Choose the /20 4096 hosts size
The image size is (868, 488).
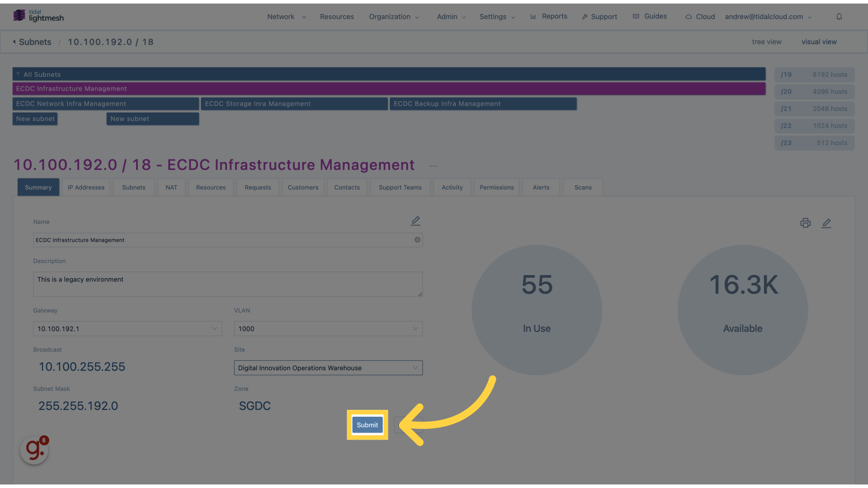(x=814, y=92)
